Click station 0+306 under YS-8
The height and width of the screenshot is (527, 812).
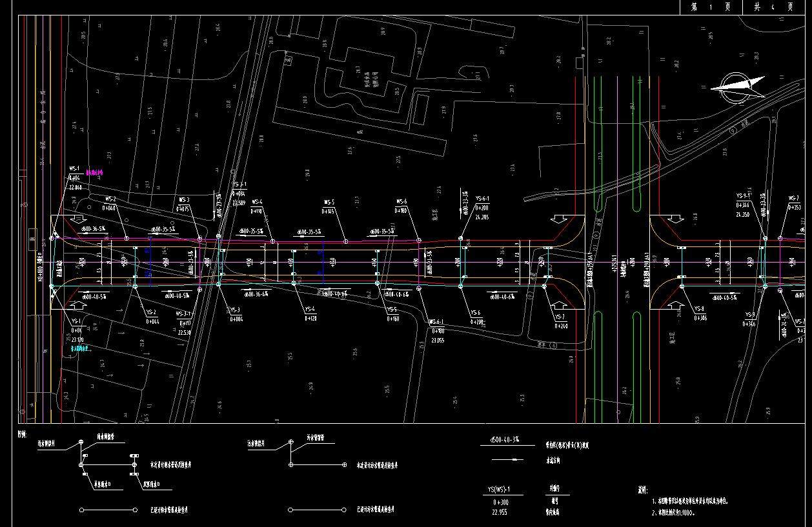tap(700, 318)
